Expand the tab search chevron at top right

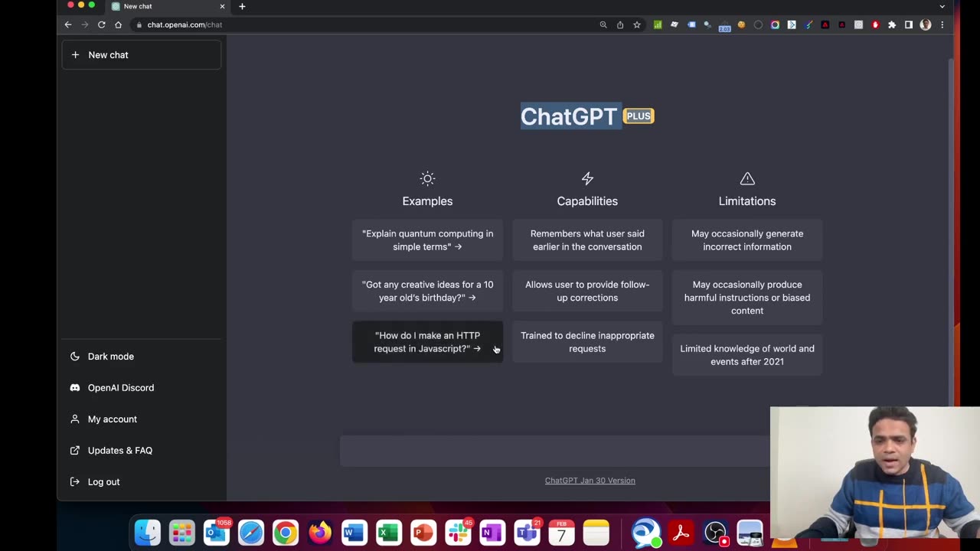(942, 6)
